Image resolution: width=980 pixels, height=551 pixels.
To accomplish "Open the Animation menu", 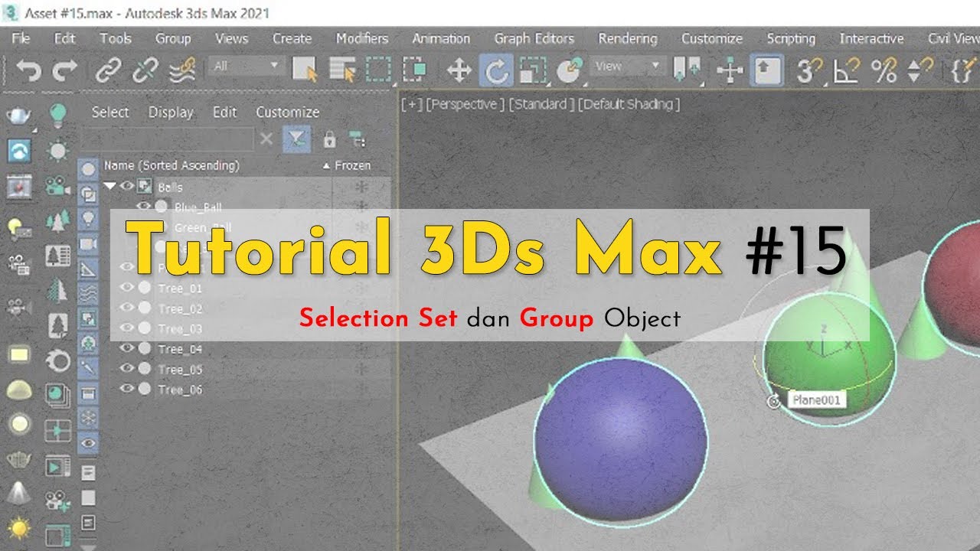I will click(441, 38).
